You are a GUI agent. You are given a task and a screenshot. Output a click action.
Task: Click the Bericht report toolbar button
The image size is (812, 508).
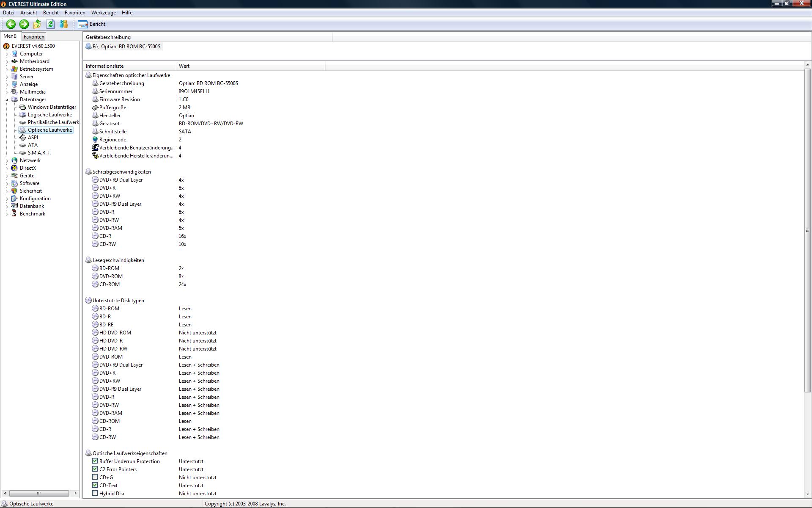point(92,24)
